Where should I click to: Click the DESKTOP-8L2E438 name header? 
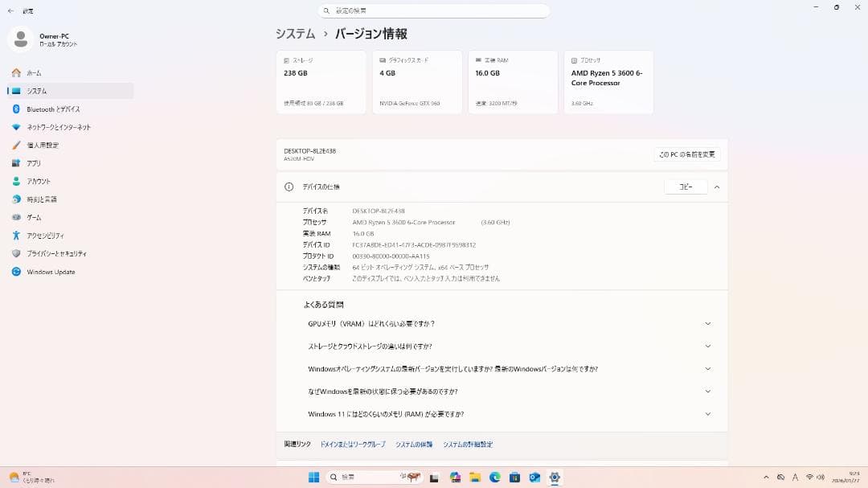pyautogui.click(x=310, y=150)
